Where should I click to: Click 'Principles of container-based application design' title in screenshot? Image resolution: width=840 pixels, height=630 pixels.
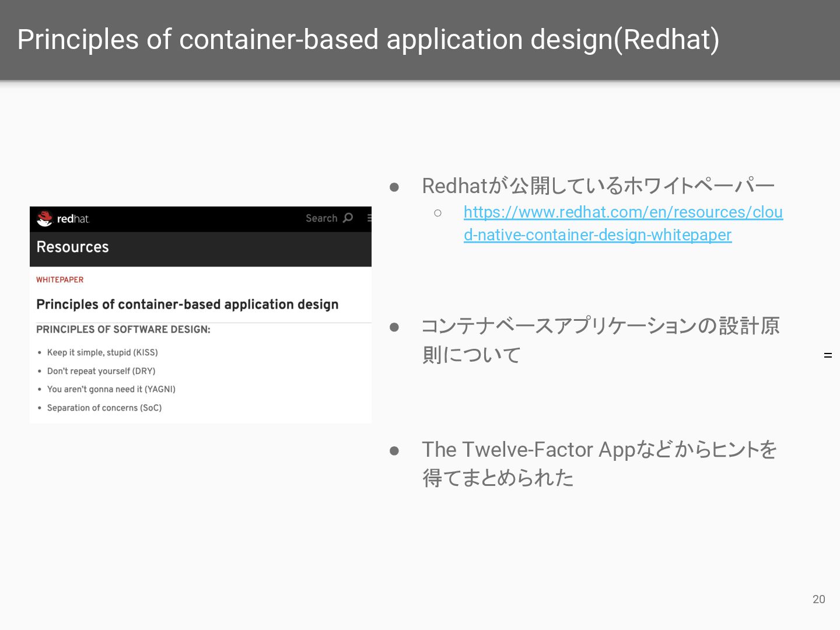pyautogui.click(x=187, y=304)
